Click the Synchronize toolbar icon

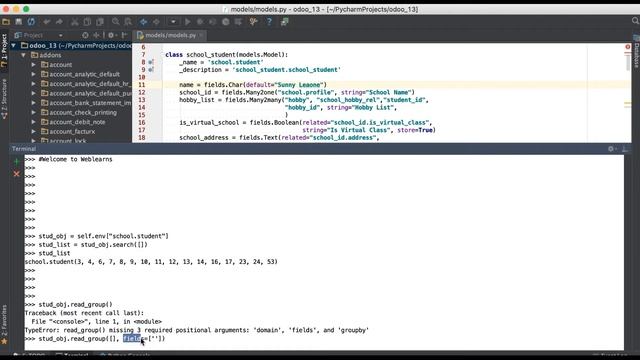coord(31,22)
